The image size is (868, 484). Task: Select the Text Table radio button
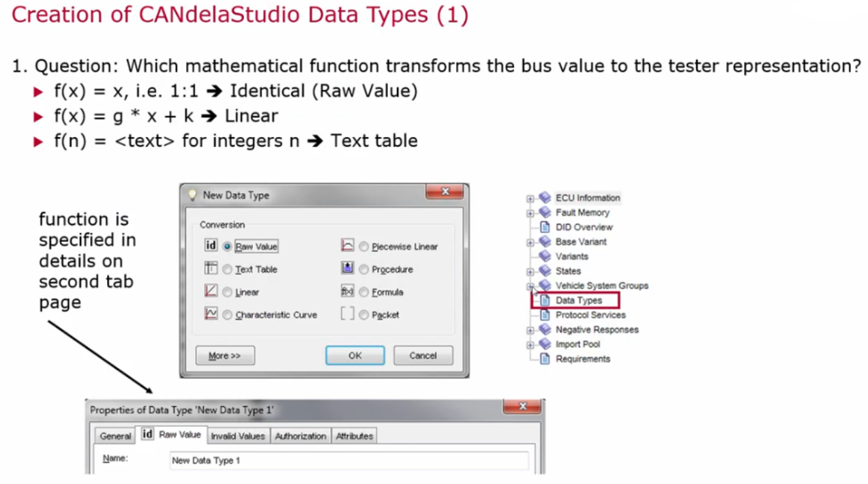click(x=227, y=269)
